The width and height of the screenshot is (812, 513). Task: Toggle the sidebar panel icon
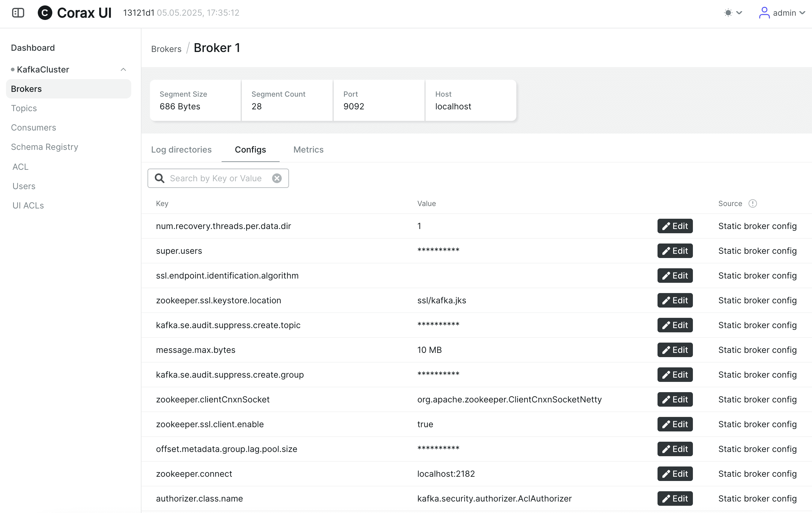pos(18,13)
